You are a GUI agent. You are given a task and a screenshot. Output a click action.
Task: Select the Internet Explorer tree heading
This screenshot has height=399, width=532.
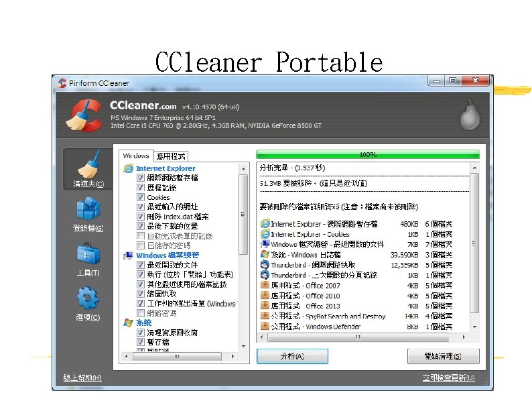coord(165,168)
